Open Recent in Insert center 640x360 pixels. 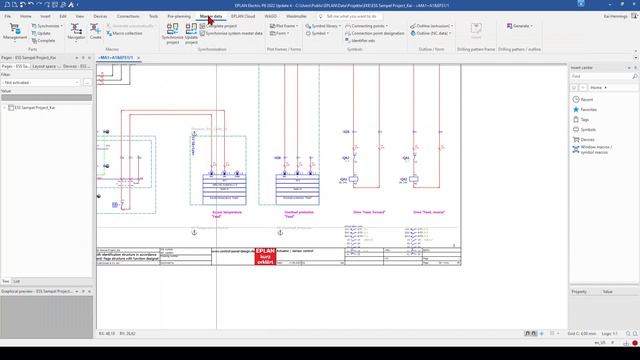coord(583,100)
